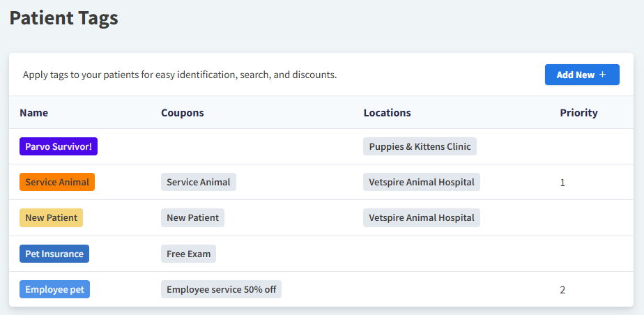
Task: Click Vetspire Animal Hospital in Service Animal row
Action: (x=422, y=182)
